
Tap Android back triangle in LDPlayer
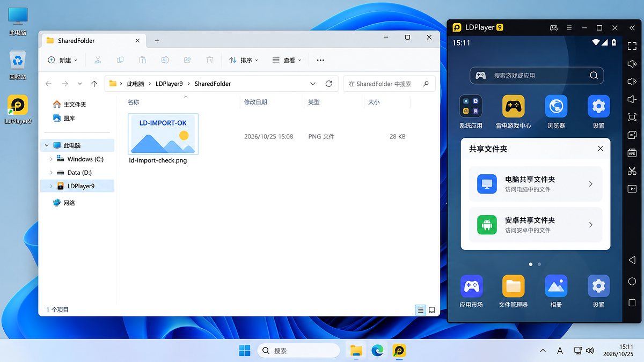(632, 260)
